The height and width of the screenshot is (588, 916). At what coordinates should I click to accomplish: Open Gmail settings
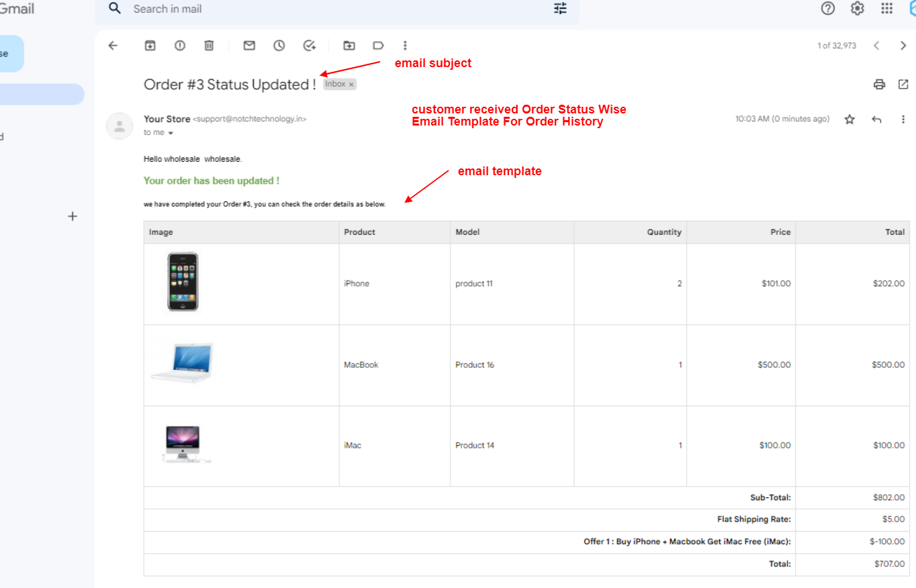coord(857,9)
